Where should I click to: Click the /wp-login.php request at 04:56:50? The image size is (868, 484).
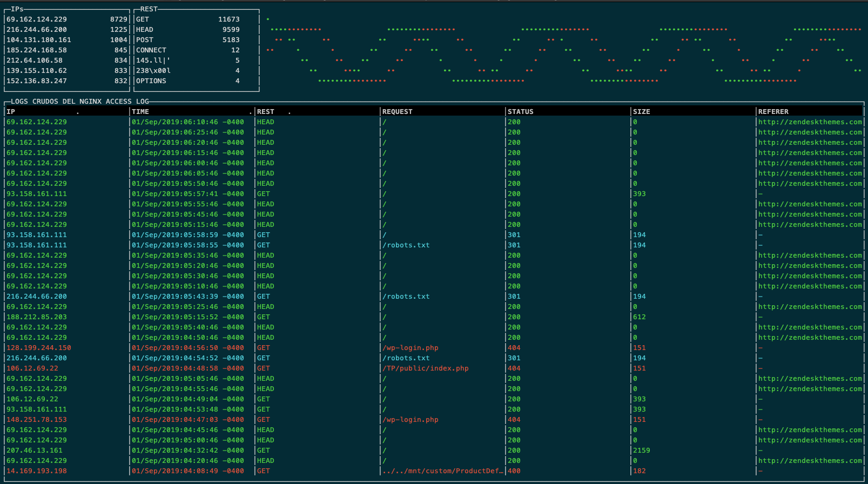[411, 347]
